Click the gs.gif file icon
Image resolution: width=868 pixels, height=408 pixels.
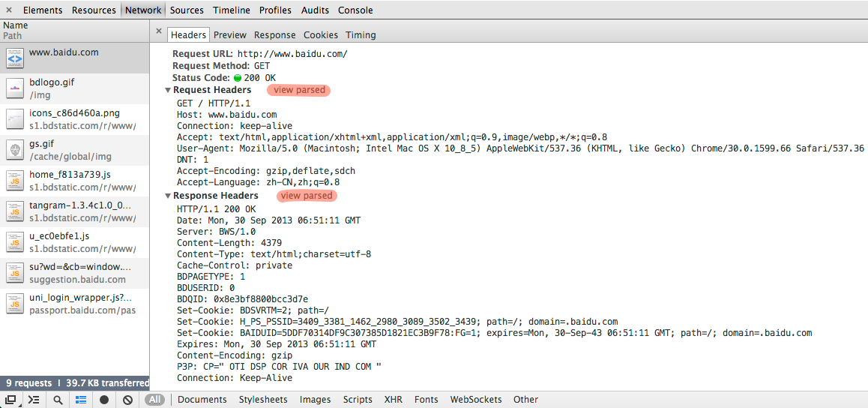[15, 149]
